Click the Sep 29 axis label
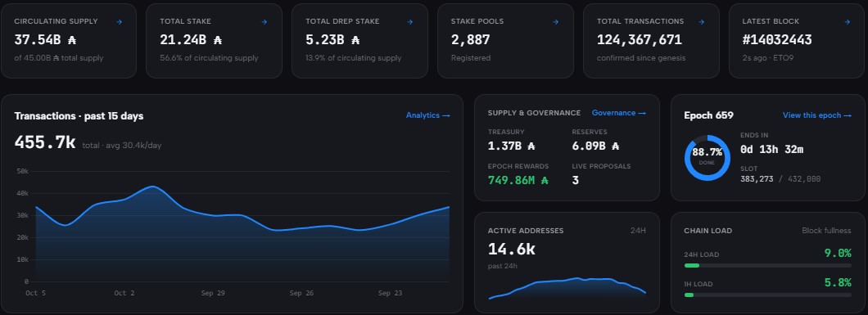This screenshot has width=868, height=315. 213,294
